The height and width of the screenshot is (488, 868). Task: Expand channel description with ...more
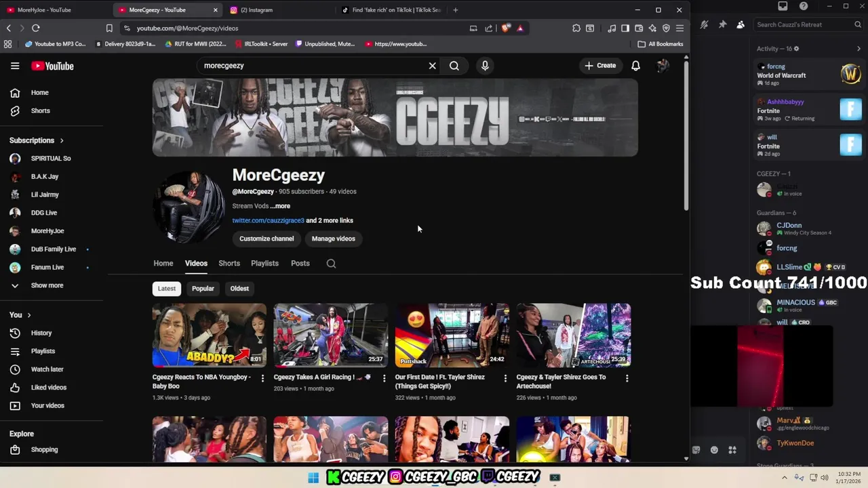(280, 206)
